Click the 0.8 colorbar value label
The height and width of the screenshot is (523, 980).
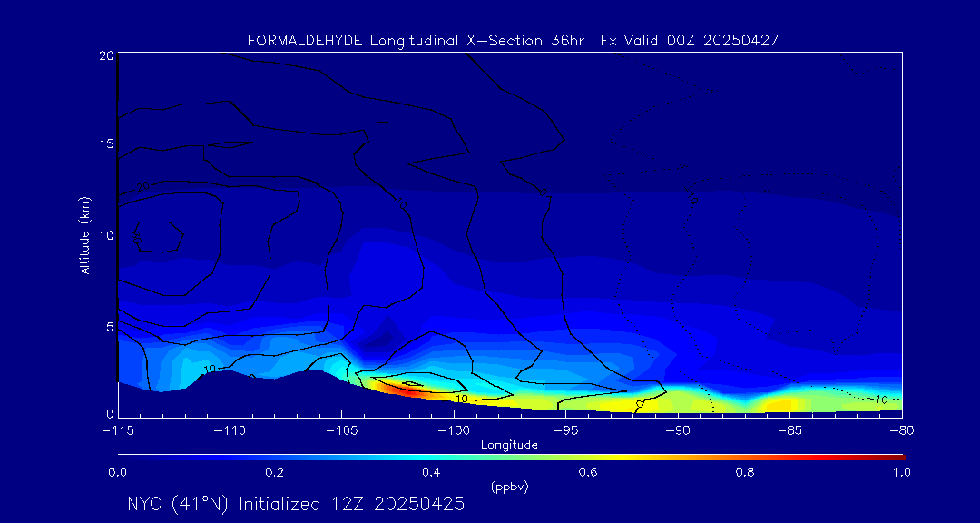point(745,472)
